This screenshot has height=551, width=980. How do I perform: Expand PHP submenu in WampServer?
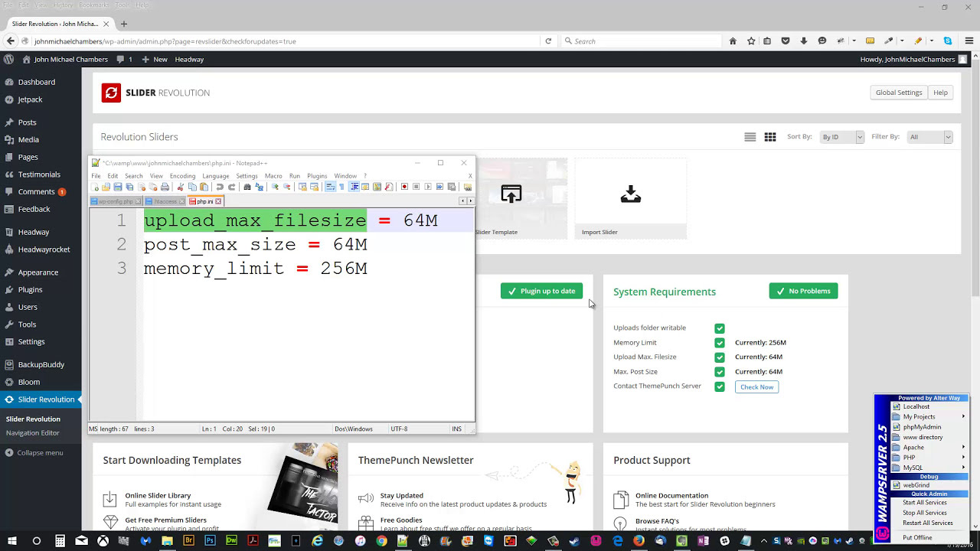pos(929,458)
